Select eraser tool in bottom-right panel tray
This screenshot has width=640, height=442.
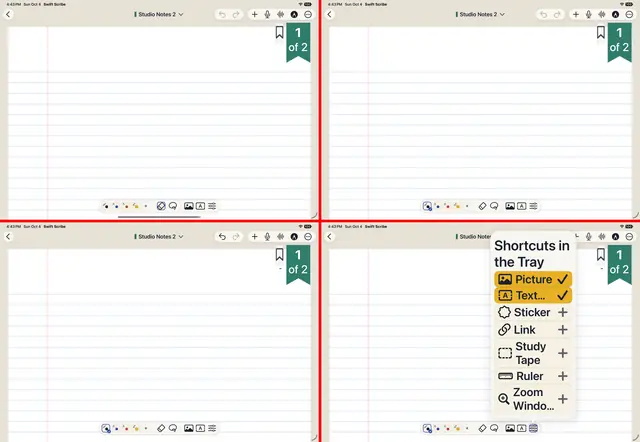pyautogui.click(x=482, y=428)
